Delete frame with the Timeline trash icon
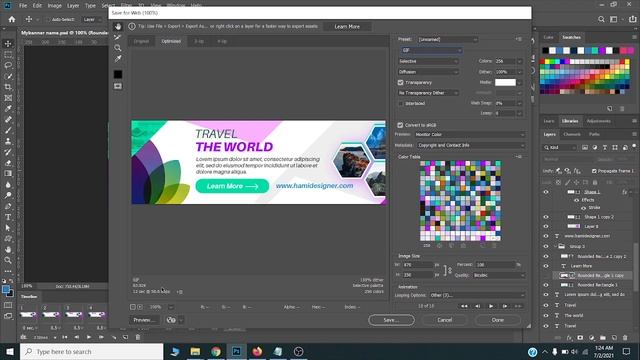The image size is (640, 360). [x=138, y=337]
